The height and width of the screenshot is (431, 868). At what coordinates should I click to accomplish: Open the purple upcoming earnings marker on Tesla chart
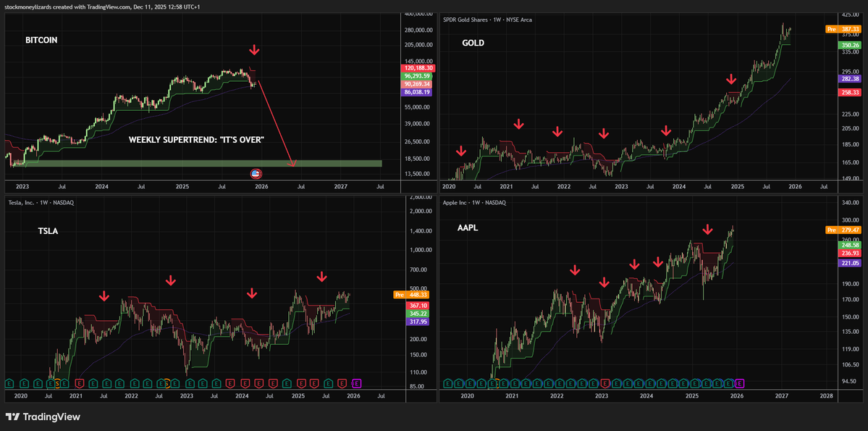[356, 382]
